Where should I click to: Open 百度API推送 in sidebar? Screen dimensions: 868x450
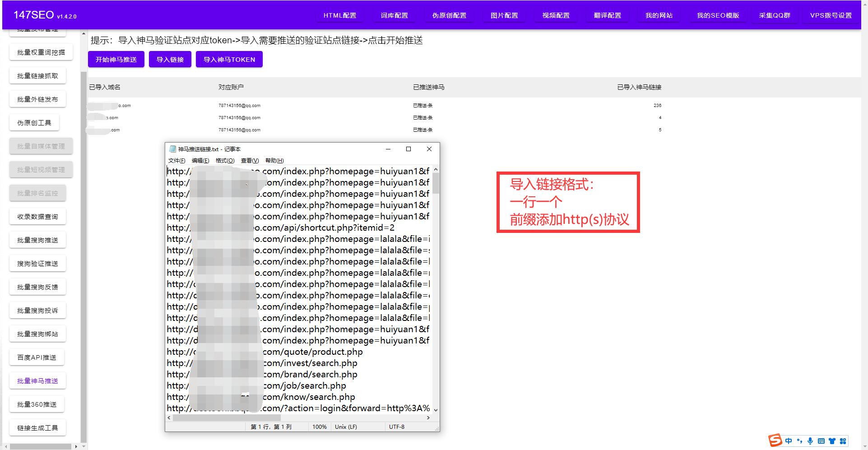[37, 357]
